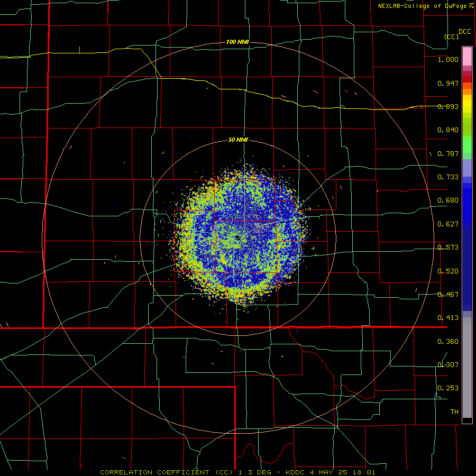
Task: Click the 0.893 scale value
Action: pyautogui.click(x=448, y=106)
